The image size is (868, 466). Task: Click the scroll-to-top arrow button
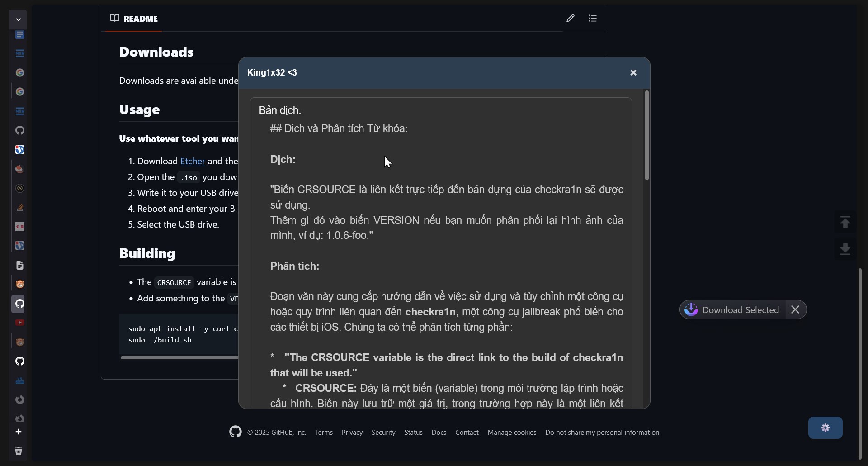coord(845,222)
